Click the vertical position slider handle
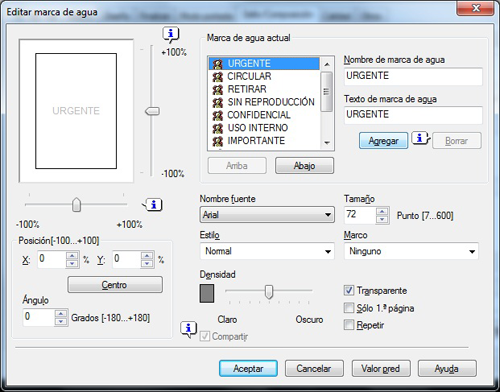The image size is (500, 392). pyautogui.click(x=153, y=111)
